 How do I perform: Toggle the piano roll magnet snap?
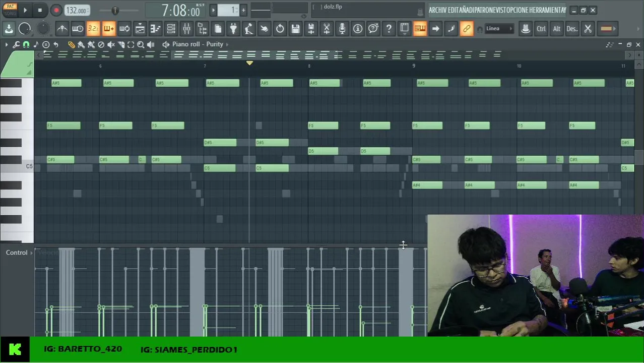pyautogui.click(x=26, y=44)
